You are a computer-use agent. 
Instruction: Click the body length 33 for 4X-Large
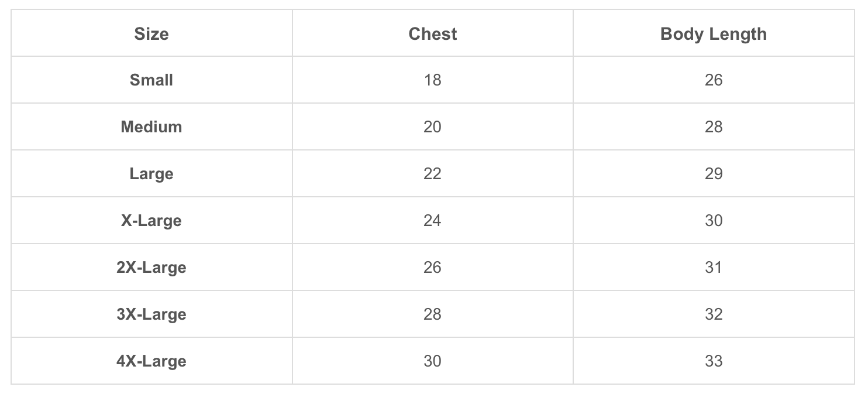pos(714,361)
